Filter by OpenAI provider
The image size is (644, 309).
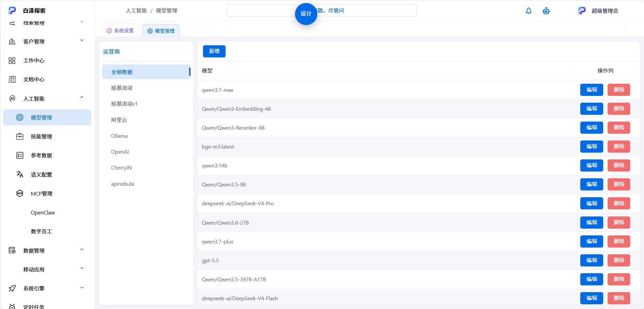146,152
